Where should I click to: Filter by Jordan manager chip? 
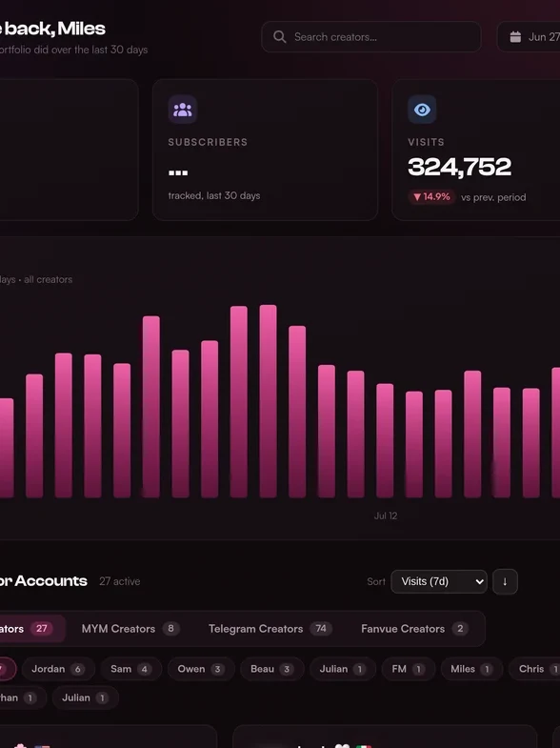(58, 669)
